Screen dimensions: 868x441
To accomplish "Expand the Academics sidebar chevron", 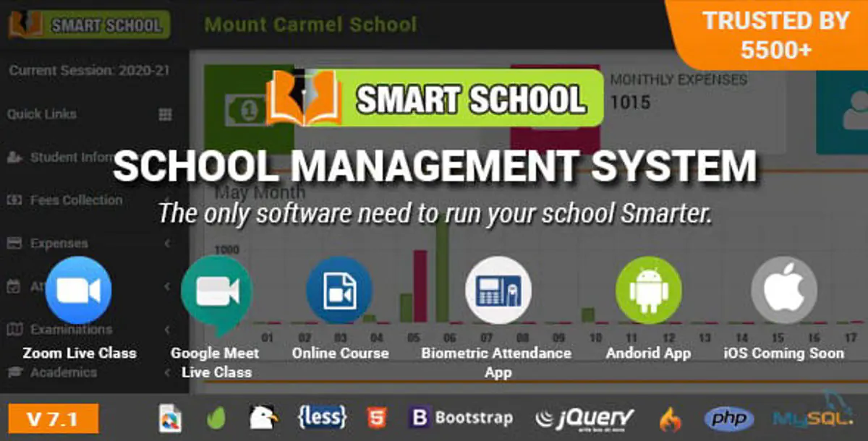I will (167, 372).
